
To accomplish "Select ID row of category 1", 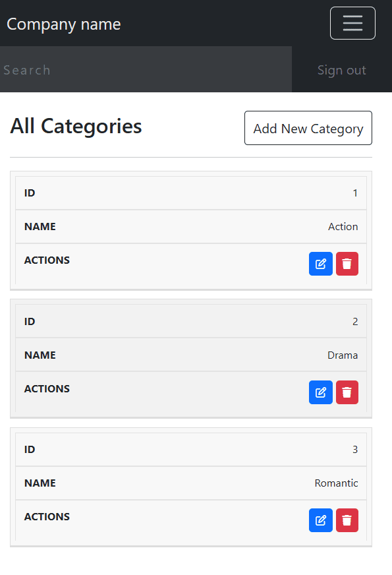I will point(191,193).
